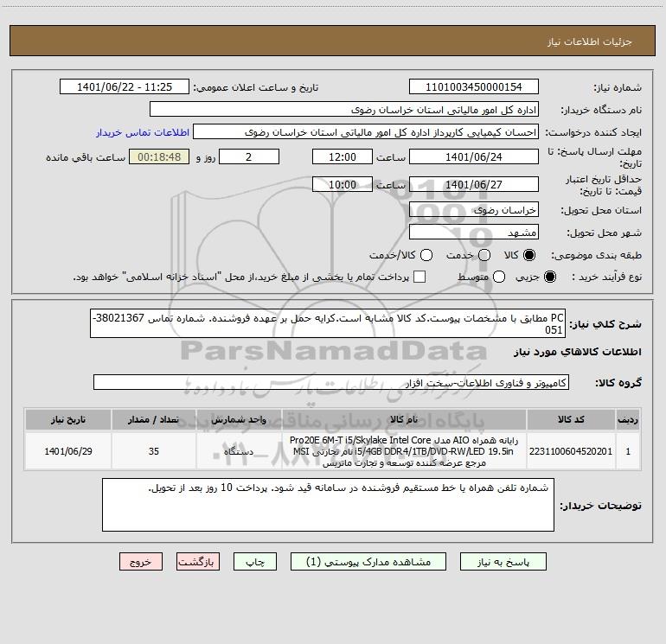
Task: Click مشاهده مدارک پیوستی (1) button
Action: pyautogui.click(x=368, y=562)
